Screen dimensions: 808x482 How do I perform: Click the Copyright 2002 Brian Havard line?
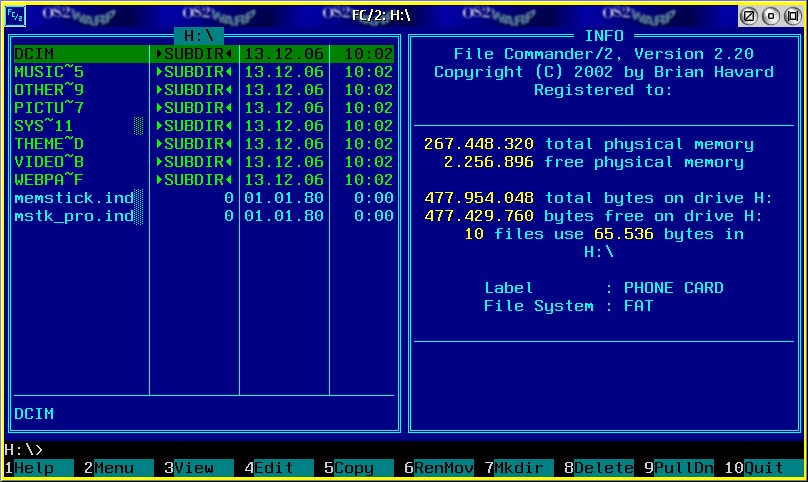point(603,72)
